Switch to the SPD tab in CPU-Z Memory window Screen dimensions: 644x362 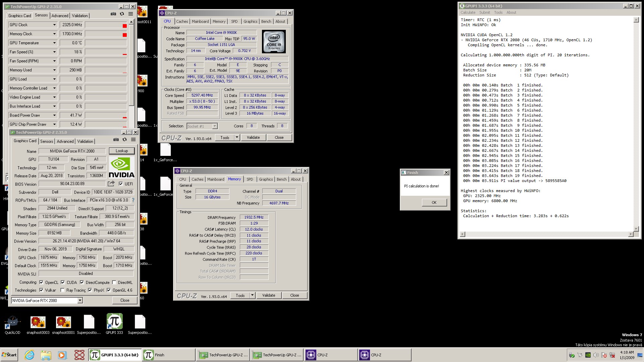250,179
